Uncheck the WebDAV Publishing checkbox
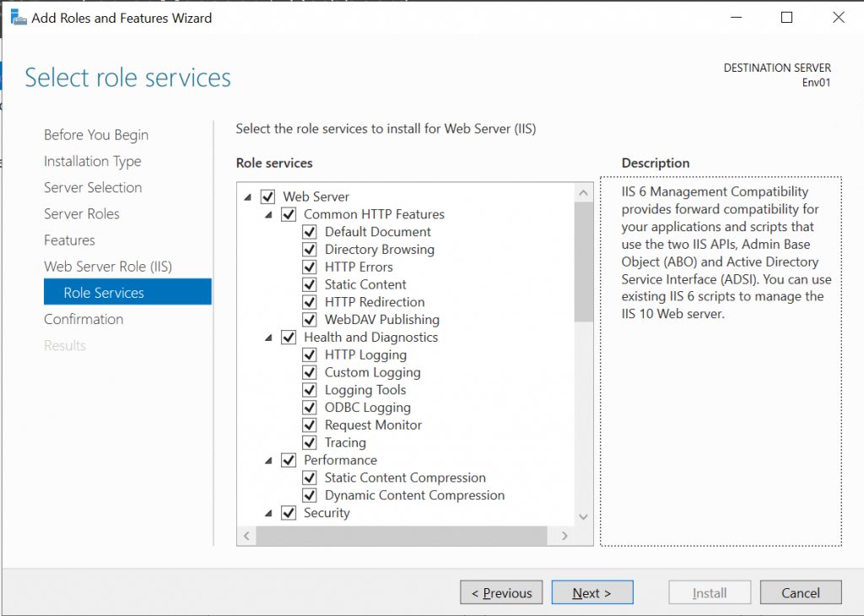The image size is (864, 616). coord(310,320)
